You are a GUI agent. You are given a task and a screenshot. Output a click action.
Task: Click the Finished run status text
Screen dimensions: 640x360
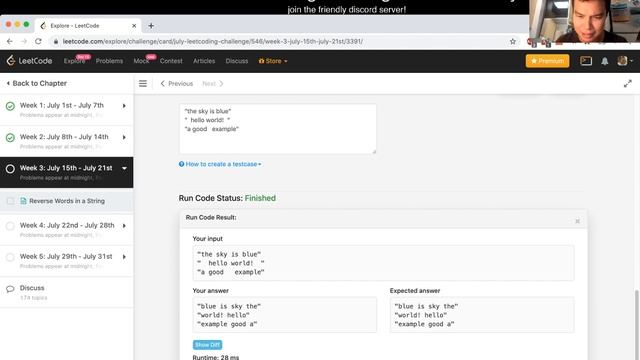pyautogui.click(x=260, y=198)
